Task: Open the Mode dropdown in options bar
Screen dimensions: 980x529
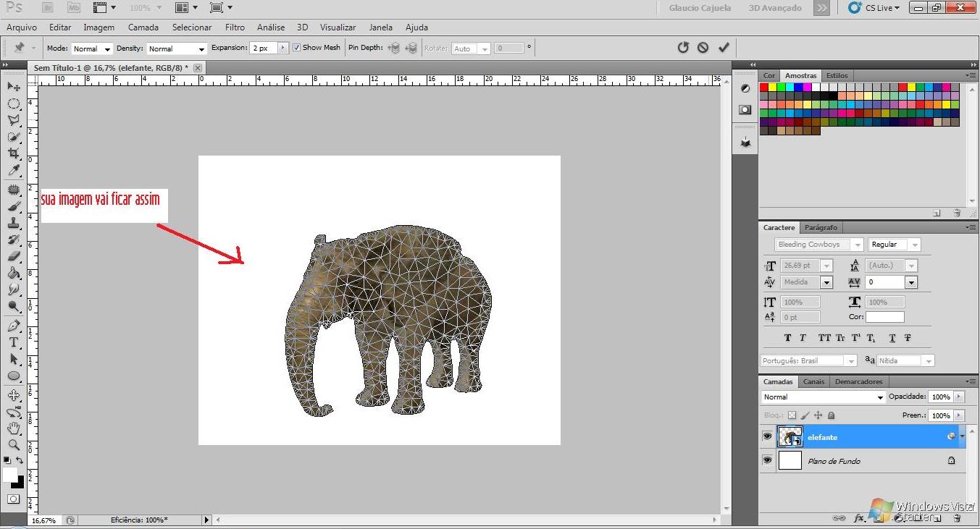Action: pyautogui.click(x=91, y=48)
